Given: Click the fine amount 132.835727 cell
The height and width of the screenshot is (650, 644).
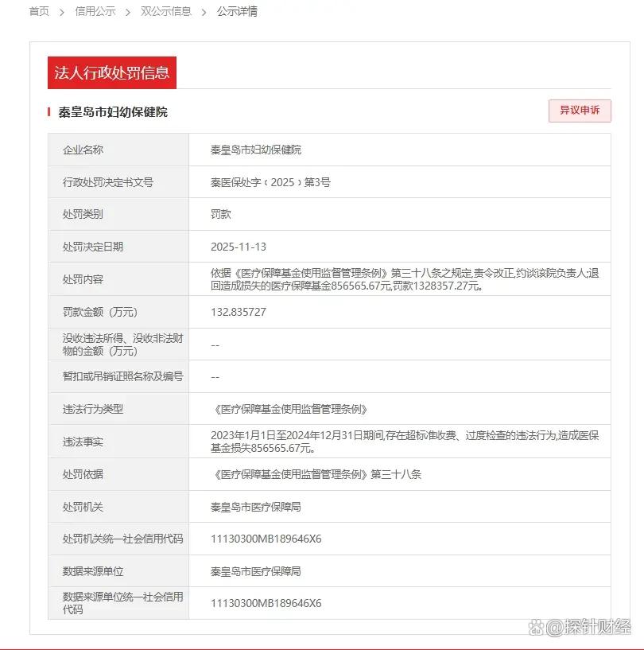Looking at the screenshot, I should tap(239, 312).
